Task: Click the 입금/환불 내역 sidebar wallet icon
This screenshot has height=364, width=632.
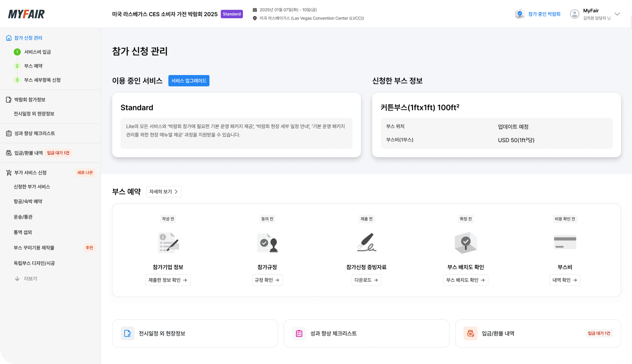Action: [x=9, y=153]
